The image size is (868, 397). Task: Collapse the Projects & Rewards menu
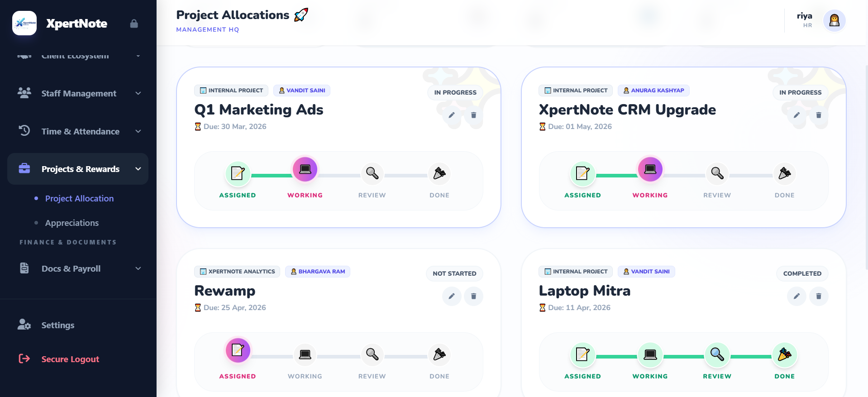[78, 169]
